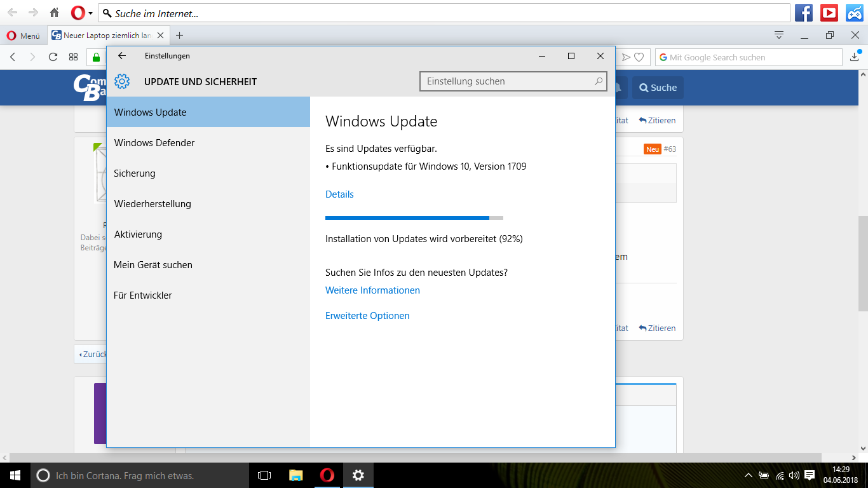This screenshot has height=488, width=868.
Task: Open the Aktivierung section
Action: (x=208, y=234)
